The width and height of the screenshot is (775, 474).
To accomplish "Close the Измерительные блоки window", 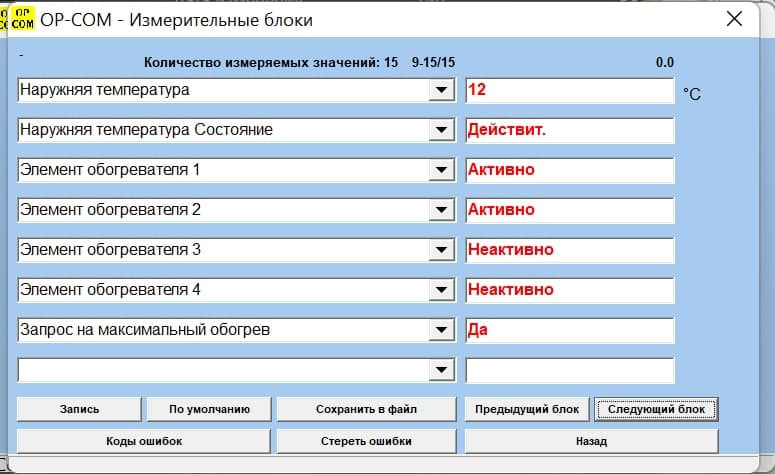I will click(734, 19).
